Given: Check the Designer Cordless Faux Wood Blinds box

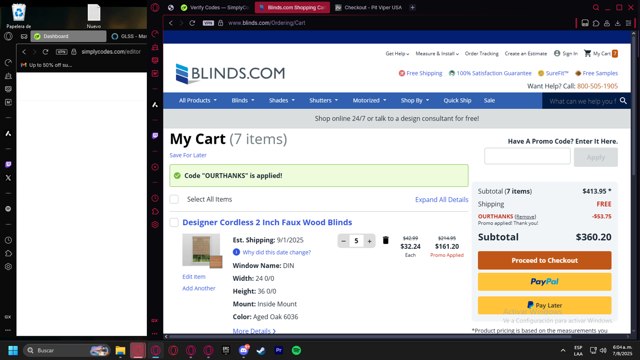Looking at the screenshot, I should (174, 222).
